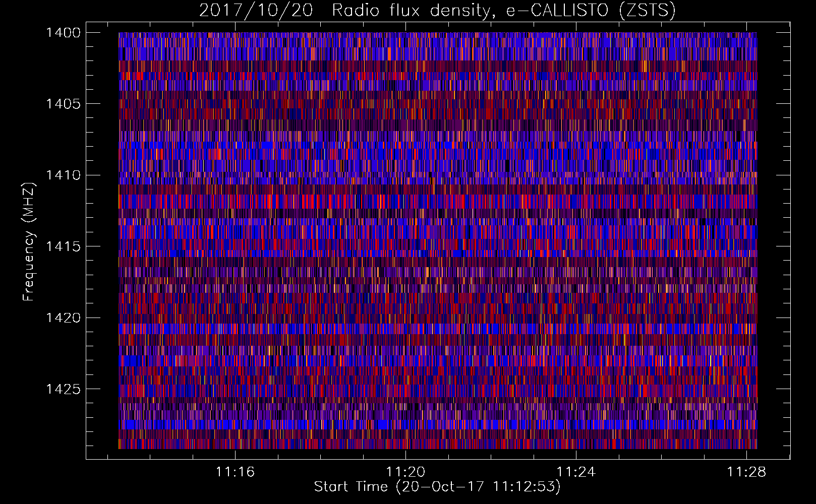Select the 1425 frequency axis label
The width and height of the screenshot is (816, 504).
63,389
